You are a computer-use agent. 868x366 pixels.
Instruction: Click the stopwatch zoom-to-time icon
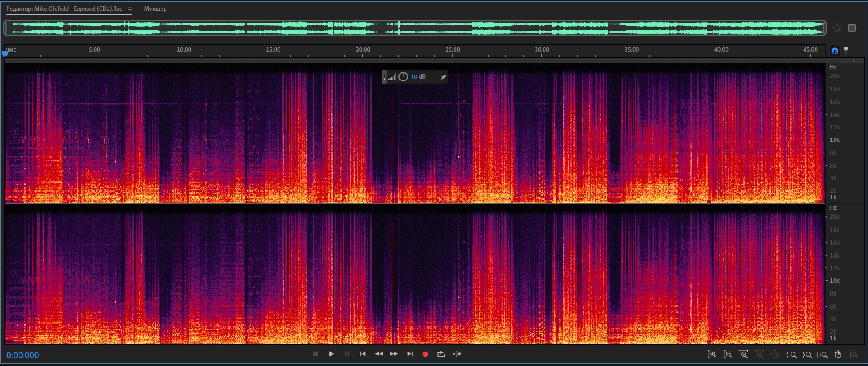[838, 355]
